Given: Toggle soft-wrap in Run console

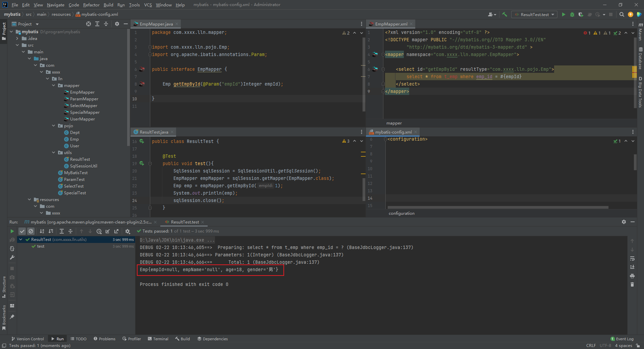Looking at the screenshot, I should pyautogui.click(x=632, y=258).
